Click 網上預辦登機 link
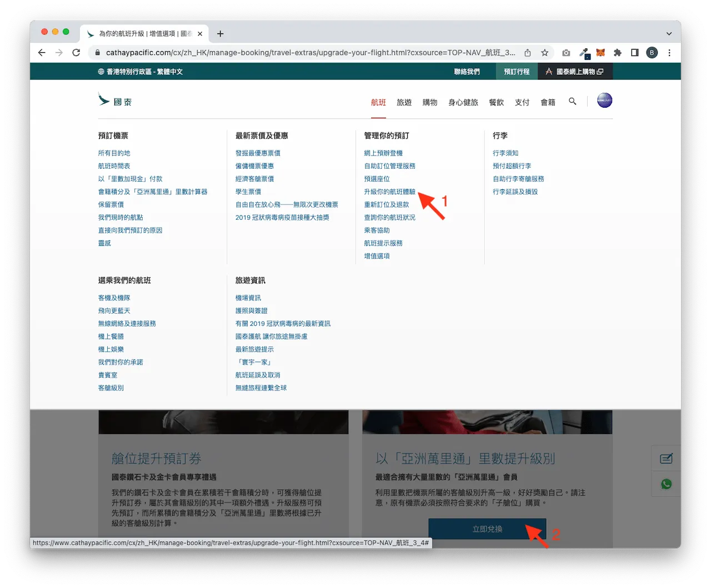711x588 pixels. pos(383,153)
